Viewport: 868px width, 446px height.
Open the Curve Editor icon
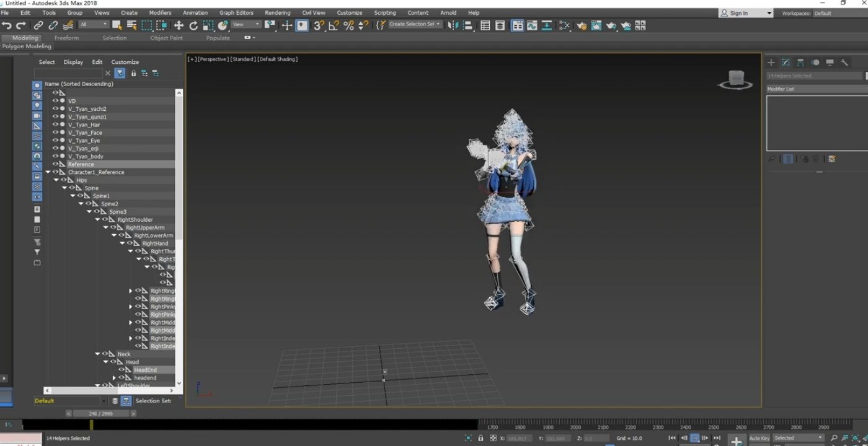pyautogui.click(x=532, y=25)
